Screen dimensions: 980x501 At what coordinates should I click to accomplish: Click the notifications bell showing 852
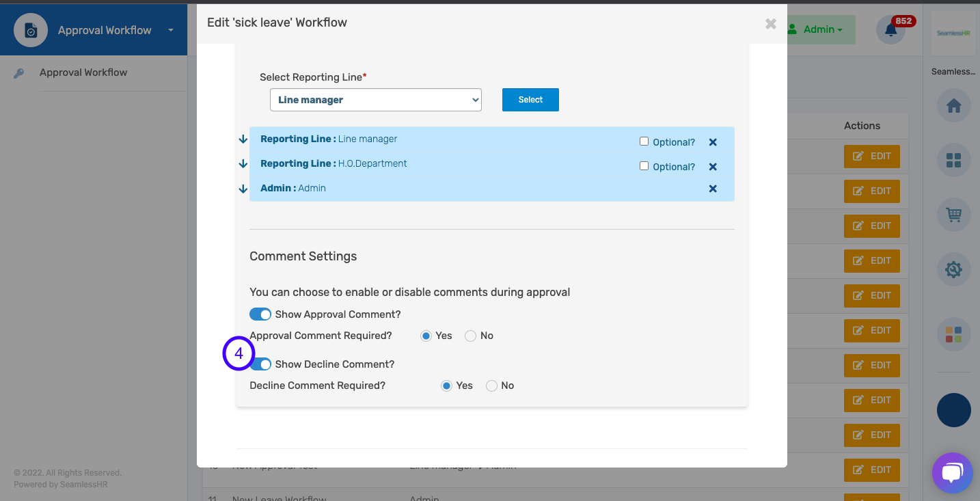pos(890,29)
